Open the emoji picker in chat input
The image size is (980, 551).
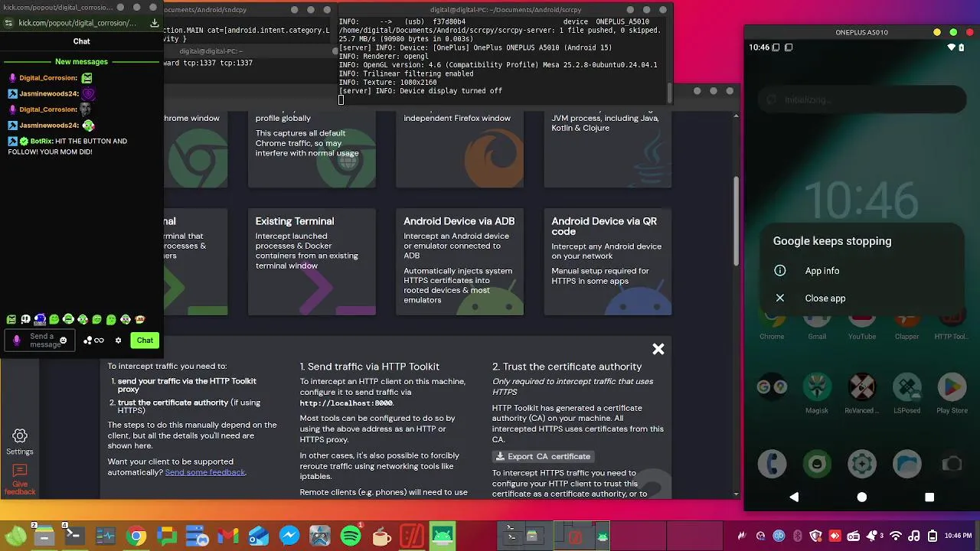[63, 341]
